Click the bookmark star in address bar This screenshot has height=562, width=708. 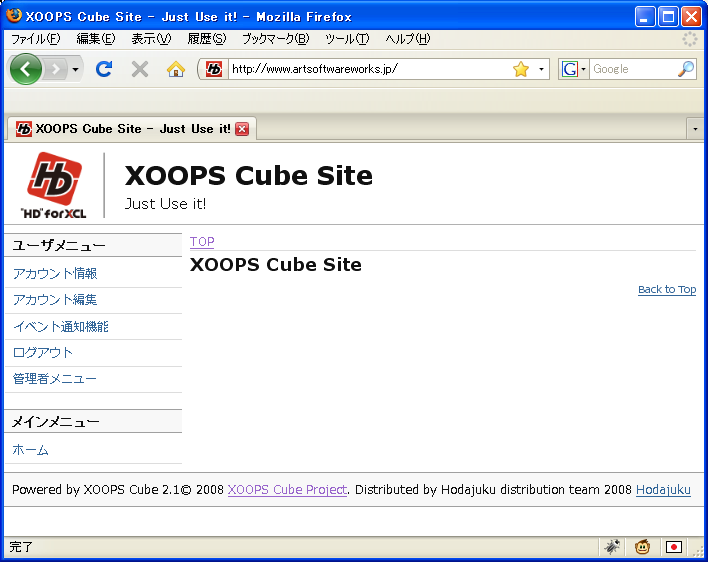coord(520,69)
